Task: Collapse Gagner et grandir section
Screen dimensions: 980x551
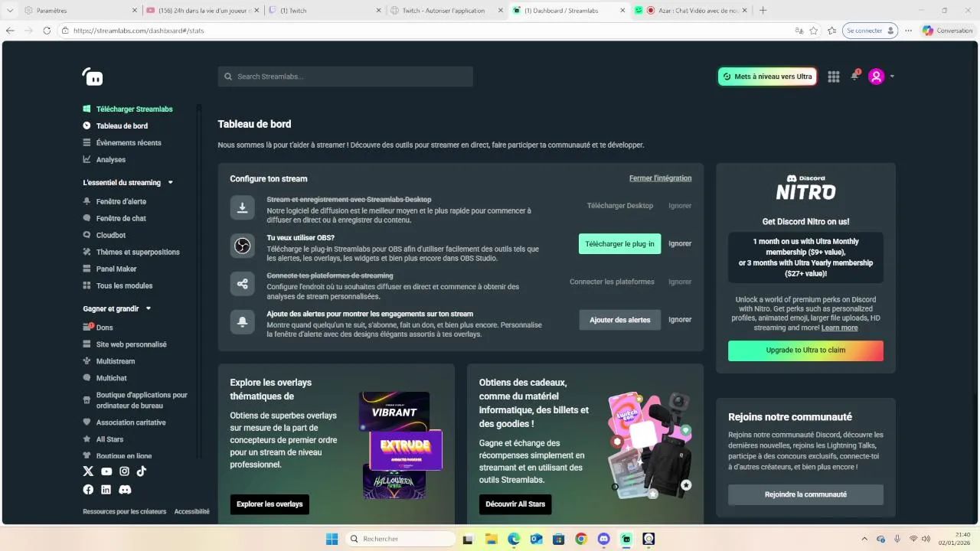Action: coord(149,309)
